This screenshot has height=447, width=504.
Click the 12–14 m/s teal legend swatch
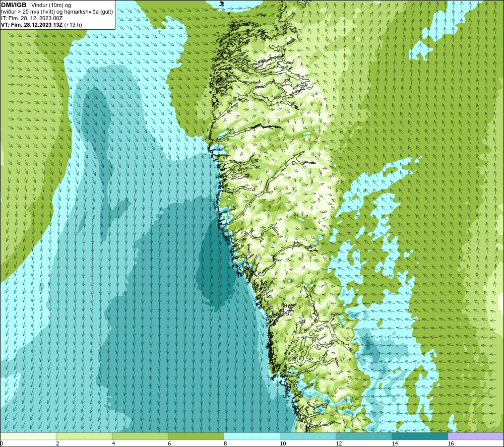click(x=364, y=436)
